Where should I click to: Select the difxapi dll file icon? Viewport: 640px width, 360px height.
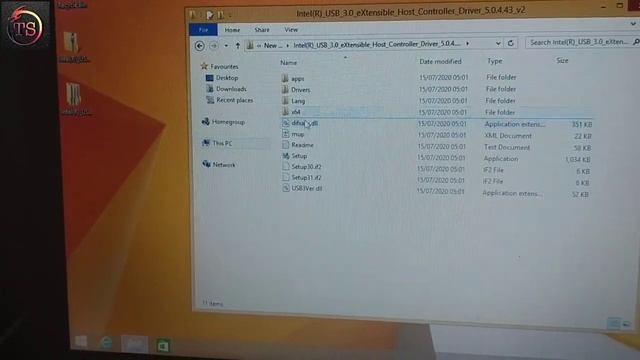pos(286,123)
